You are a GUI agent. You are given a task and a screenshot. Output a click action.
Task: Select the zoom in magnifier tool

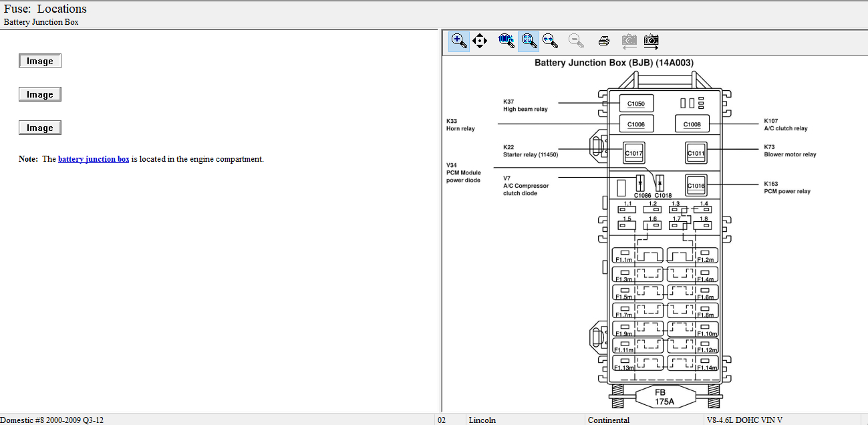[x=459, y=41]
